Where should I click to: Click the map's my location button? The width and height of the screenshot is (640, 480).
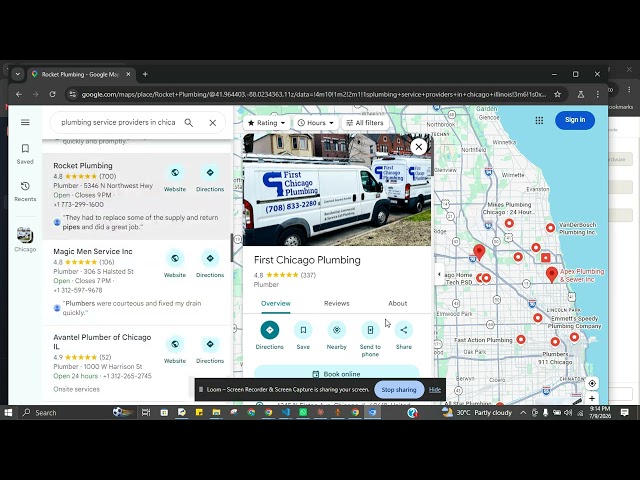(x=592, y=383)
